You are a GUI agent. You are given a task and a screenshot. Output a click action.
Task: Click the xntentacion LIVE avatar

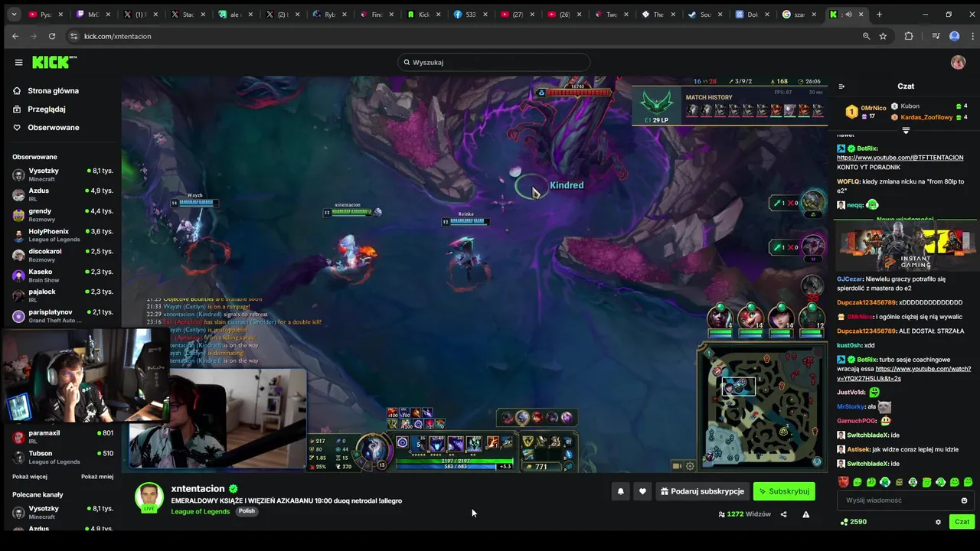point(149,497)
